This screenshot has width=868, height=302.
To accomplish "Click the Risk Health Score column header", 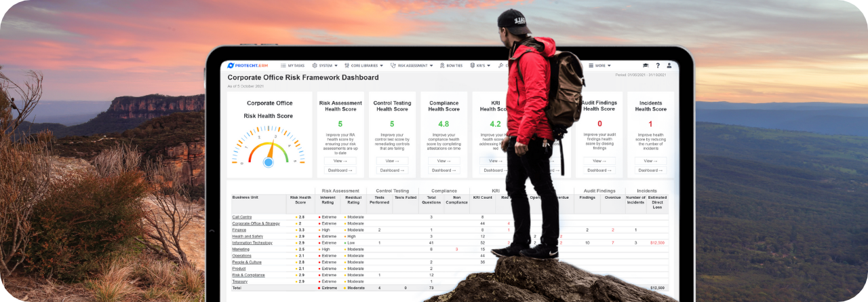I will pos(300,200).
